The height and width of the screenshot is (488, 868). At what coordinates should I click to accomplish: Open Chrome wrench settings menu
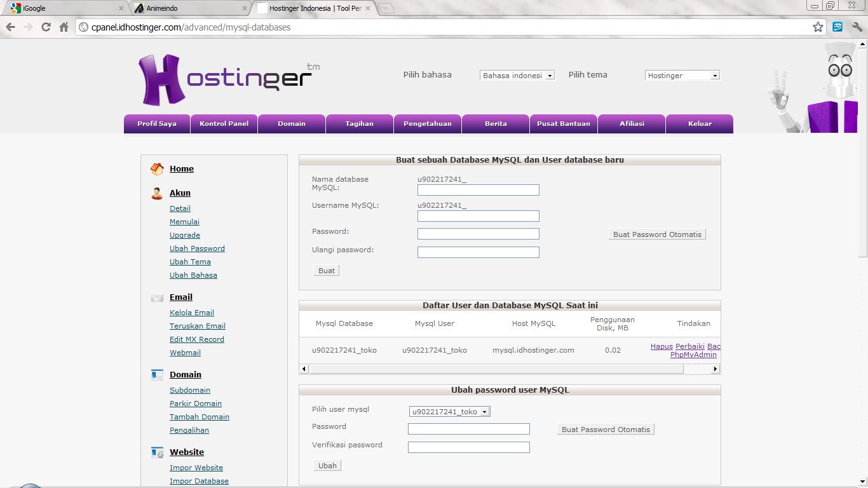click(x=857, y=27)
